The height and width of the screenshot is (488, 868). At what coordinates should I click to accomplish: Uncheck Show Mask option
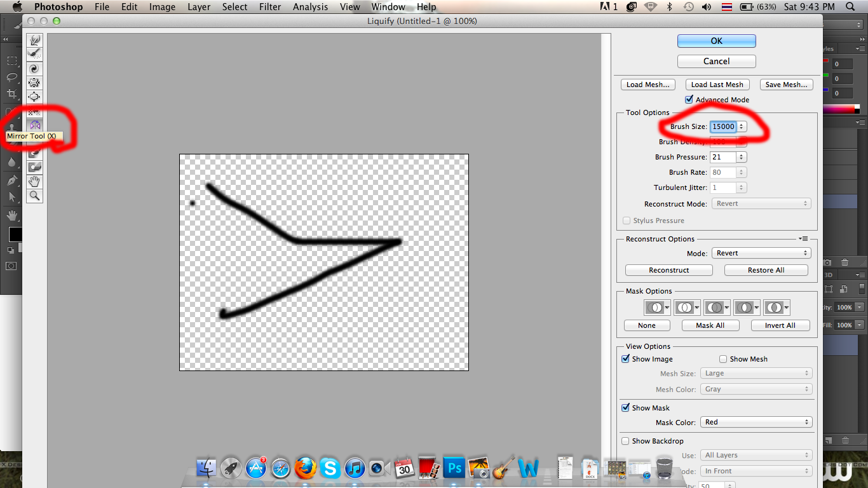626,408
